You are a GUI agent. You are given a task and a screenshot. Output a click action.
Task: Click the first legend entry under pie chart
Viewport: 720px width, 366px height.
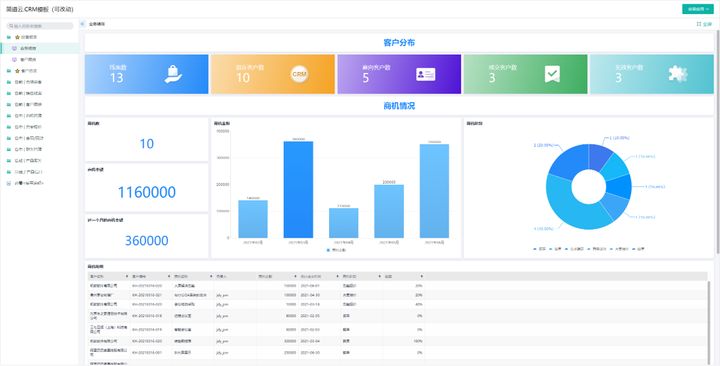pos(540,248)
